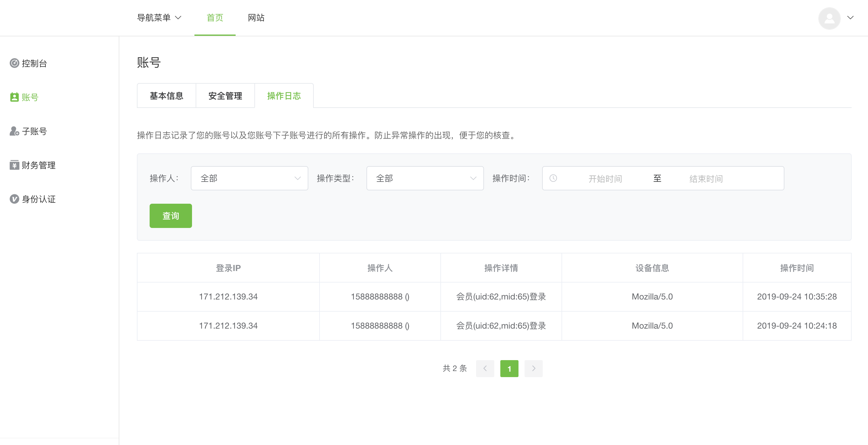
Task: Open the 基本信息 tab
Action: (x=167, y=96)
